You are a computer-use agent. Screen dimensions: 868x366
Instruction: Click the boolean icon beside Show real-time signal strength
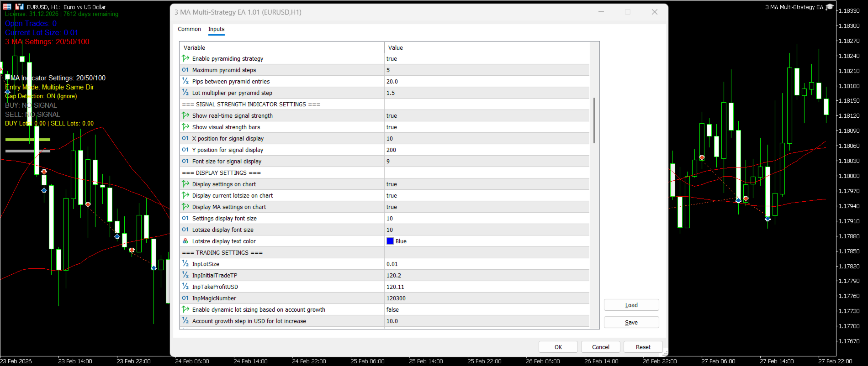point(185,115)
